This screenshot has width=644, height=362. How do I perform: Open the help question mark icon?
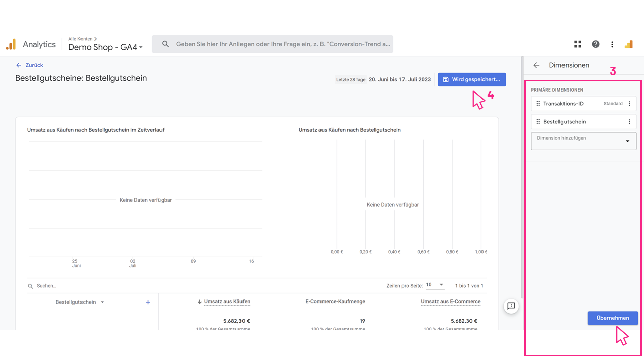coord(596,44)
